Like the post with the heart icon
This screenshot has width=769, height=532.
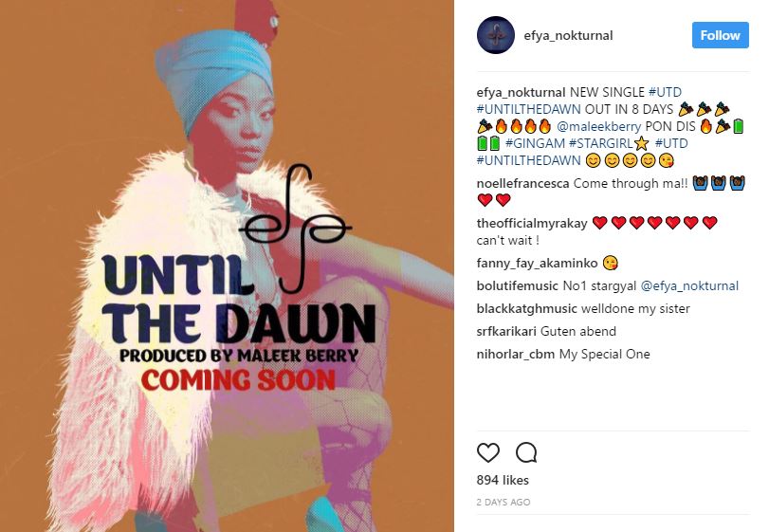[x=488, y=452]
